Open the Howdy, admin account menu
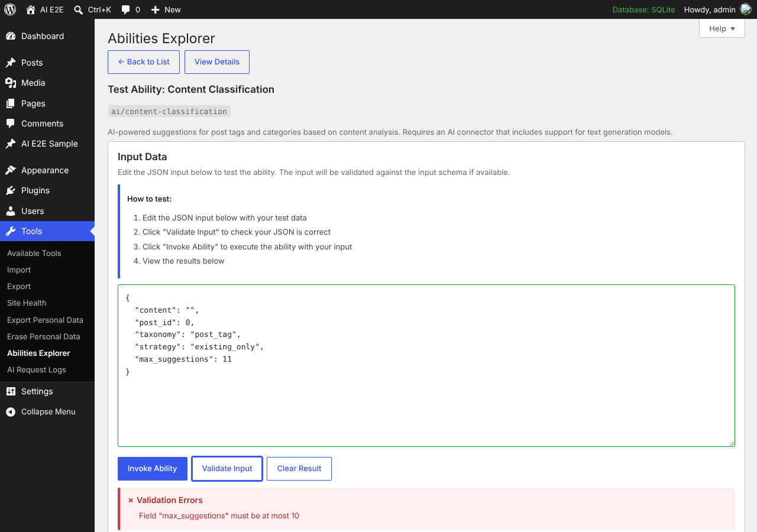This screenshot has height=532, width=757. click(x=717, y=9)
